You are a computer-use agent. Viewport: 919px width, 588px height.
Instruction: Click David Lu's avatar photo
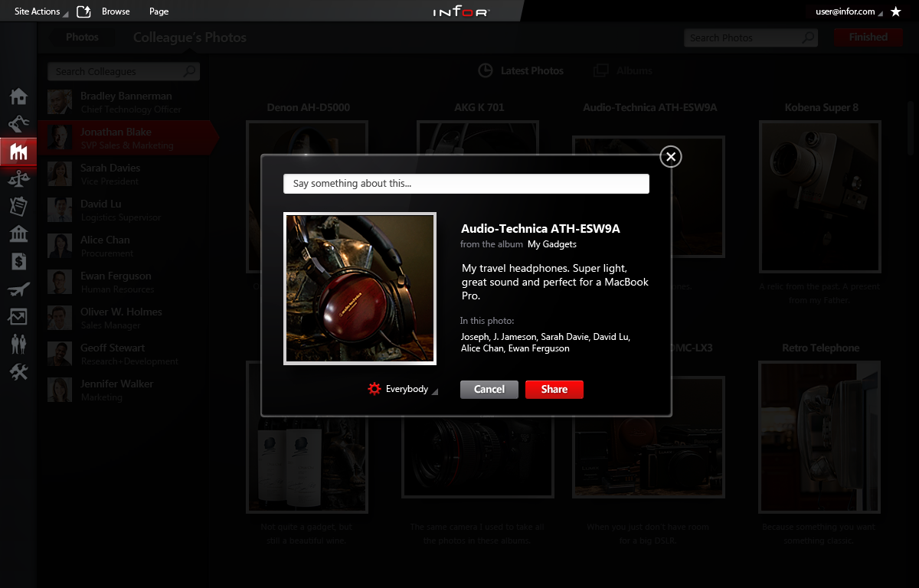pyautogui.click(x=60, y=210)
